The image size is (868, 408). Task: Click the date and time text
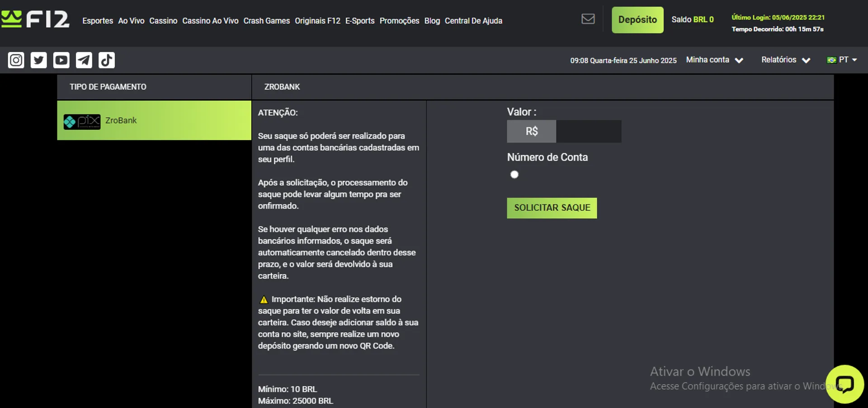(623, 61)
